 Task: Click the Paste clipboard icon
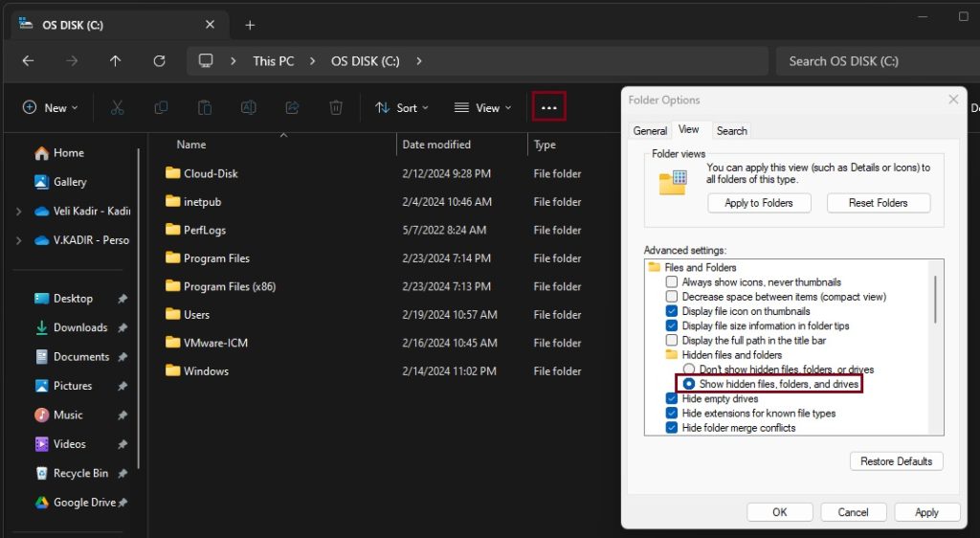pyautogui.click(x=205, y=107)
